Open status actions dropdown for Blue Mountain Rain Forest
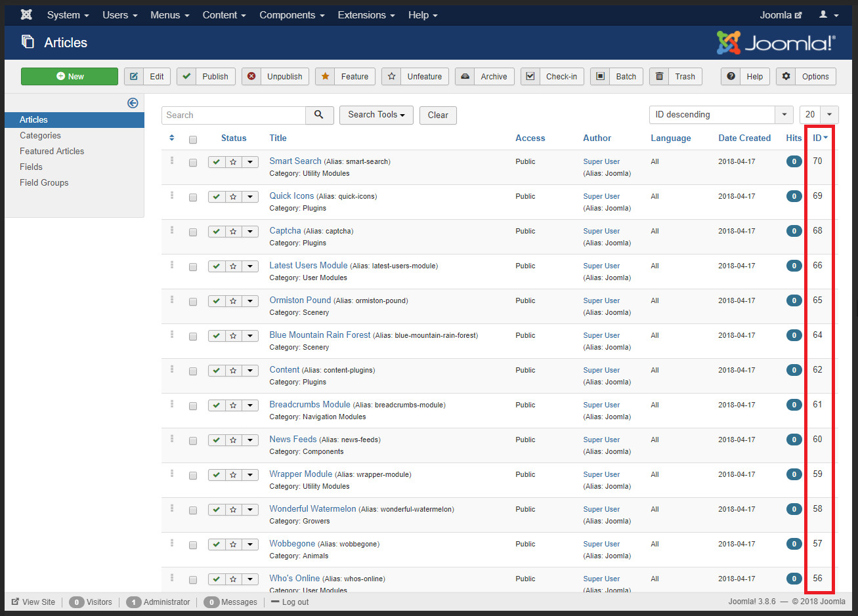The width and height of the screenshot is (858, 616). coord(250,336)
